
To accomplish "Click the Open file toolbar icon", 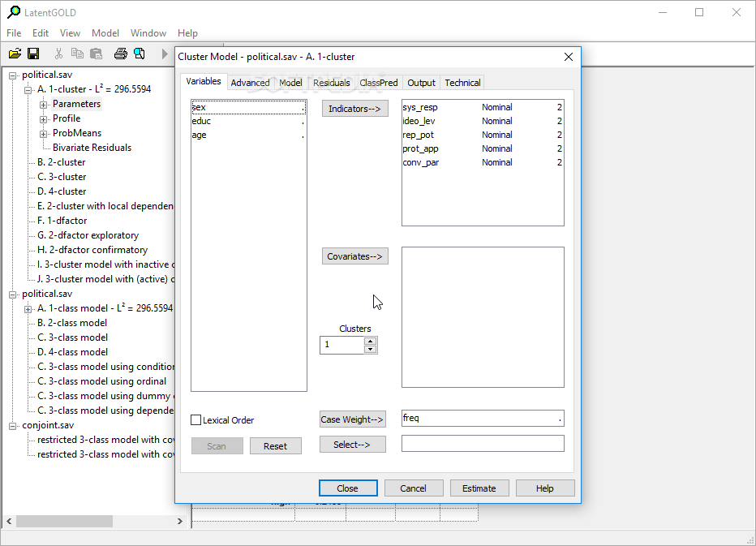I will (x=15, y=54).
